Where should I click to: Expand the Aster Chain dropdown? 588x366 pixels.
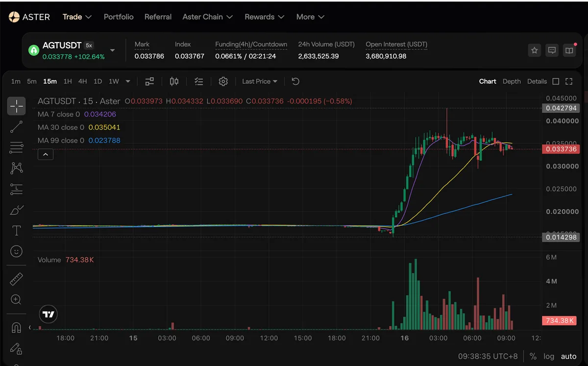click(208, 17)
